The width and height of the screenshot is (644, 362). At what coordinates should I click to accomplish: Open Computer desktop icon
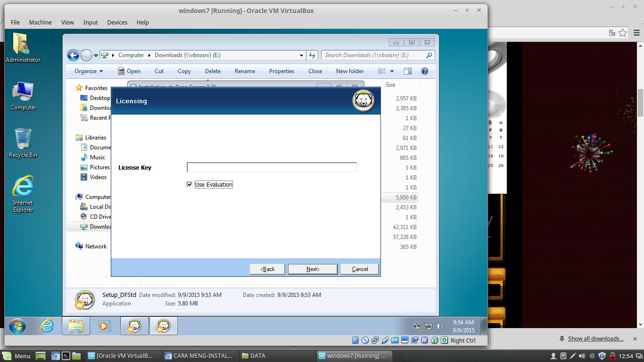click(23, 96)
